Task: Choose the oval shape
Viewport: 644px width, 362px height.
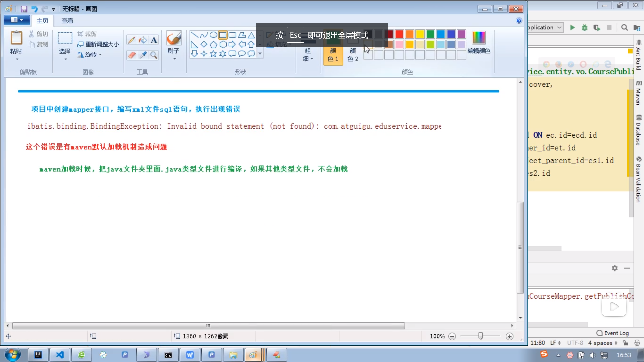Action: [213, 35]
